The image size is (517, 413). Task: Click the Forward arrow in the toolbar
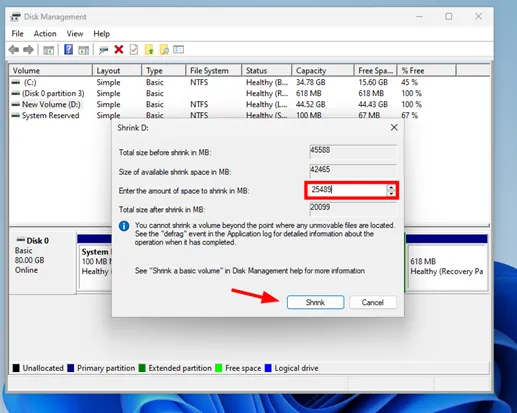point(28,50)
